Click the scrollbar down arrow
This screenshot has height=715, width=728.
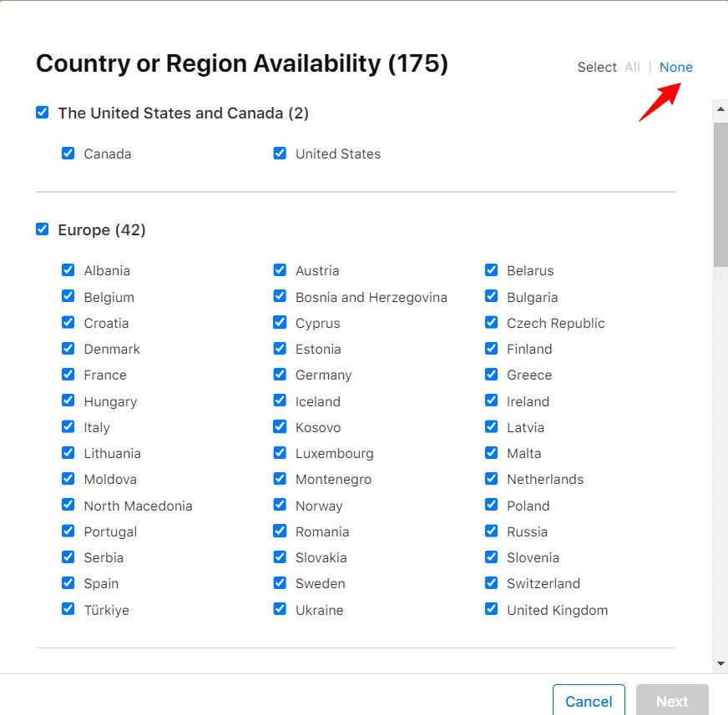720,664
